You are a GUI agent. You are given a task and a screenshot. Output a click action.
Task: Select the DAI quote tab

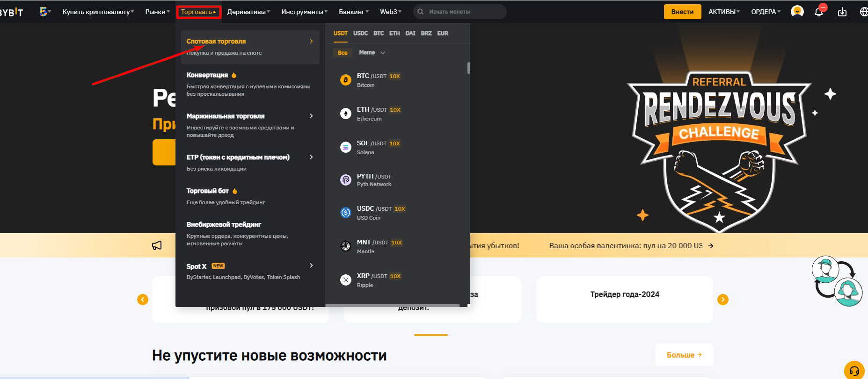click(410, 33)
